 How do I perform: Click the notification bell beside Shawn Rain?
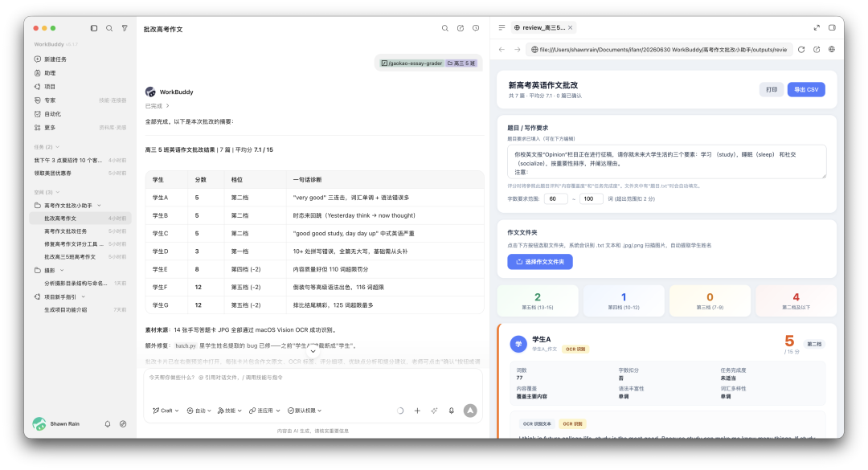108,424
